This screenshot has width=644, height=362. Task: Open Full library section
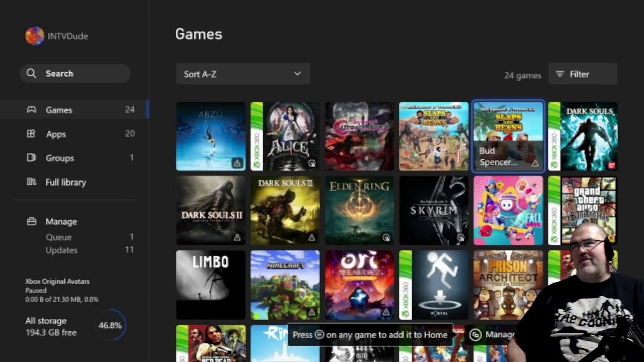[x=74, y=182]
